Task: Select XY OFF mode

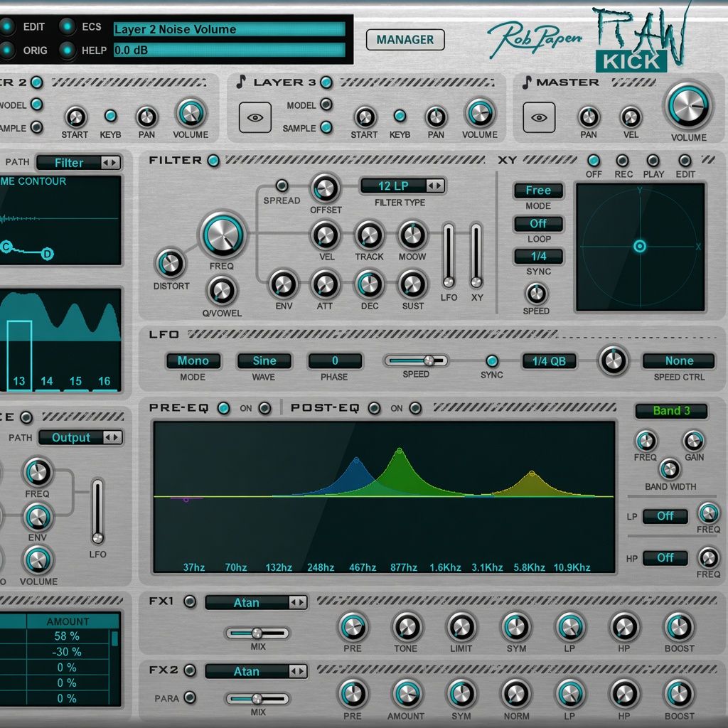Action: pos(594,161)
